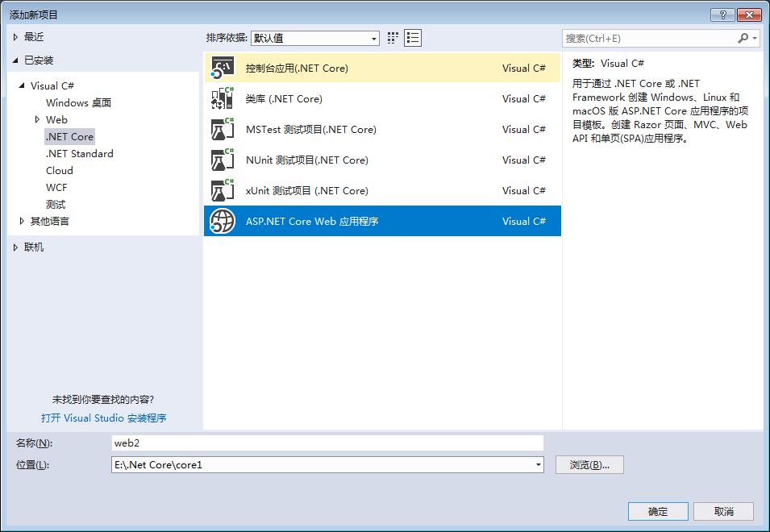Expand the 最近 section
The width and height of the screenshot is (770, 532).
15,37
